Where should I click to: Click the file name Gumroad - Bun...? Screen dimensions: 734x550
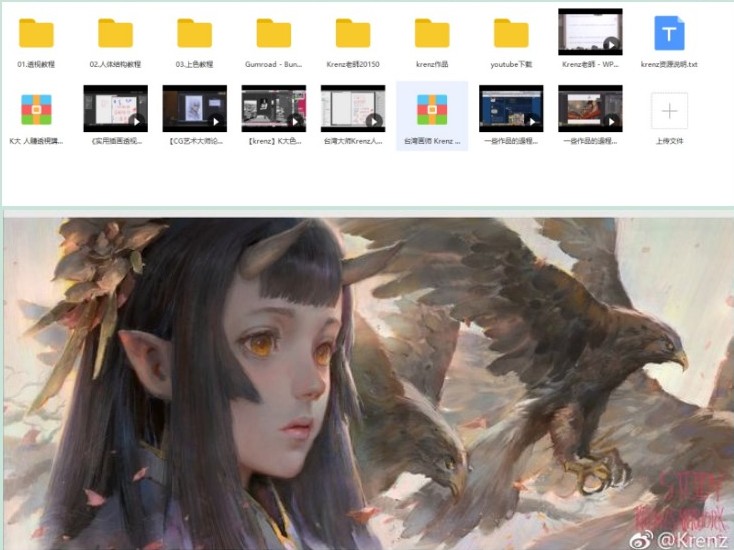tap(273, 65)
